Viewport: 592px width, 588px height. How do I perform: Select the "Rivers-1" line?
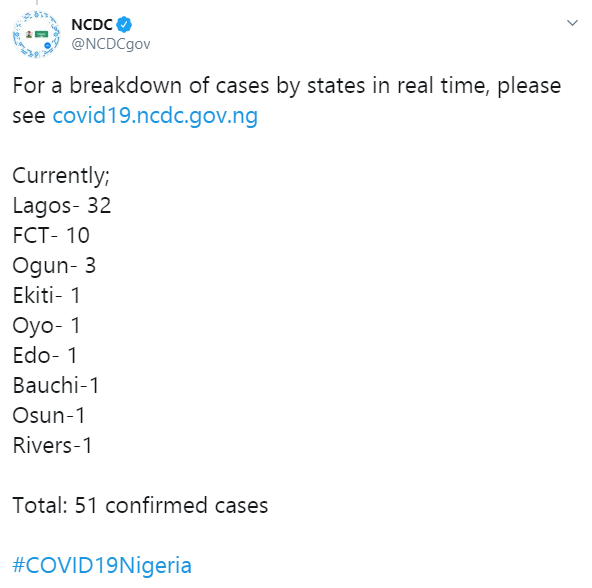[x=52, y=445]
